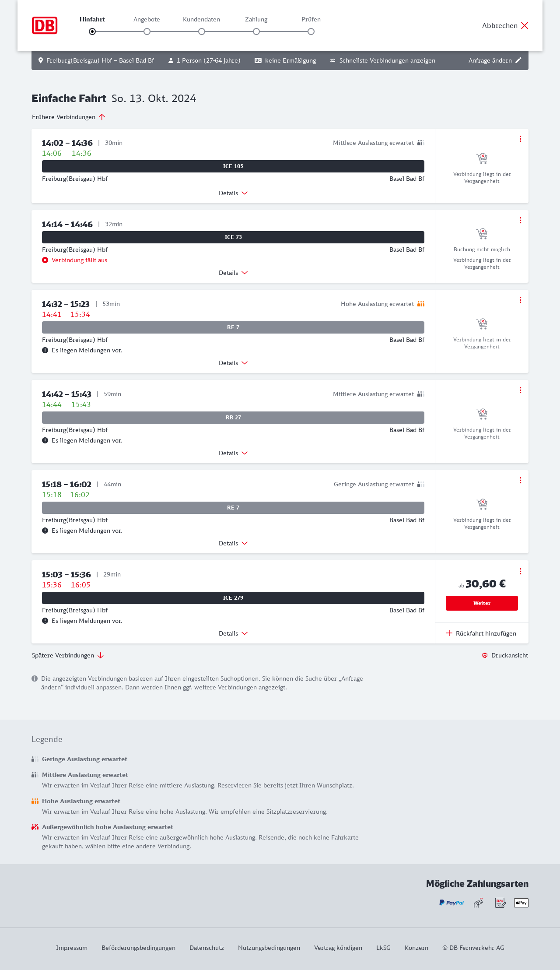Open three-dot menu for ICE 279 connection

point(520,571)
